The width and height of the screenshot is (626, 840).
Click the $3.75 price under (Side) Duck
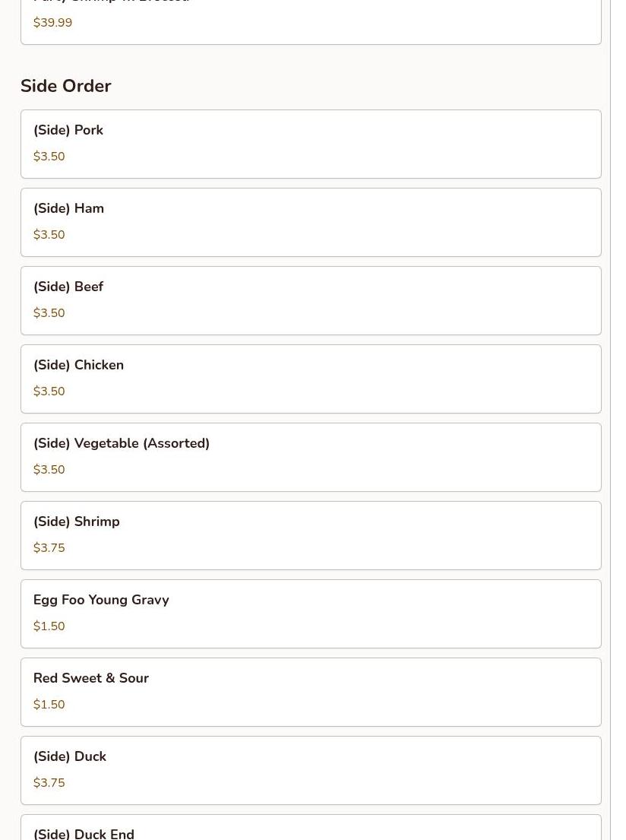pyautogui.click(x=49, y=782)
